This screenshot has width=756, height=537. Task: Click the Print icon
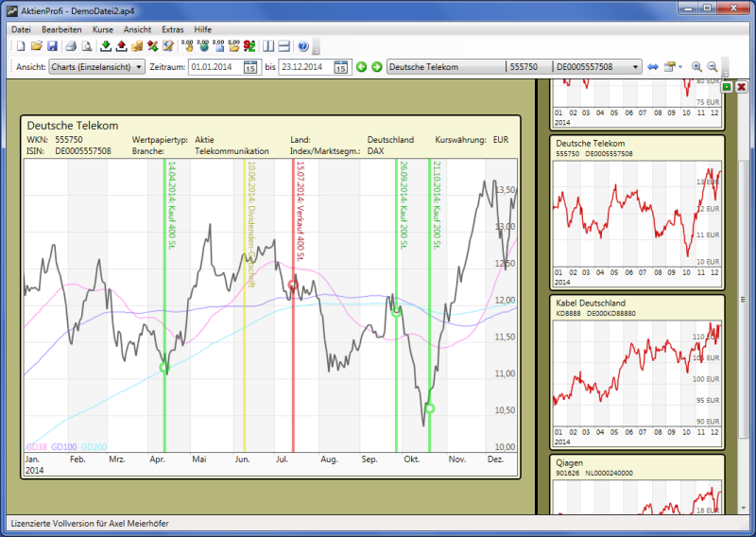[71, 45]
